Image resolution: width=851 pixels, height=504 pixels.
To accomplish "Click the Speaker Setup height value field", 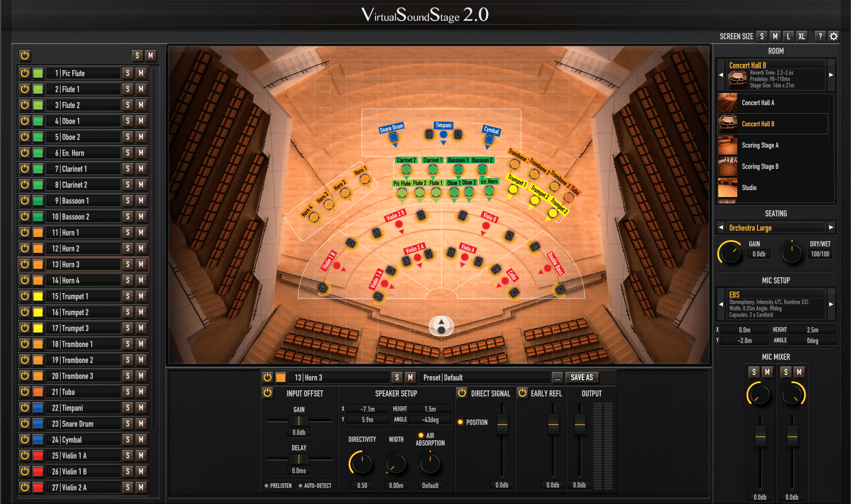I will pyautogui.click(x=430, y=409).
